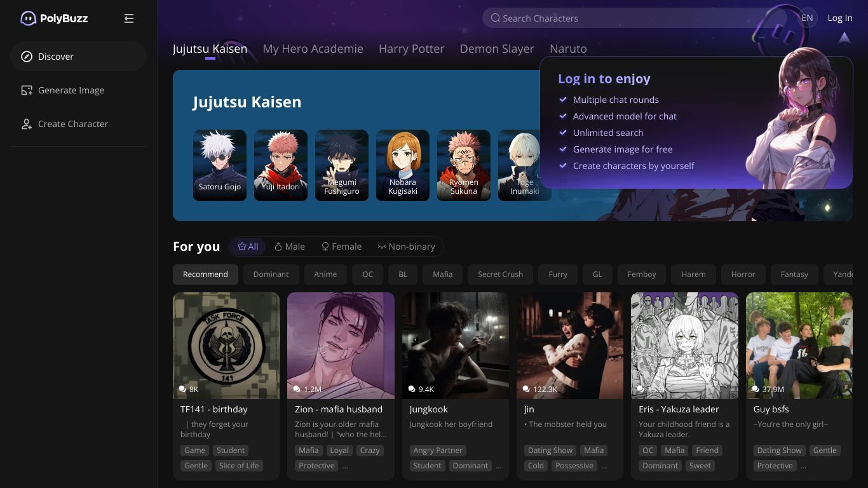Click Cold tag on Jin card
868x488 pixels.
point(536,466)
